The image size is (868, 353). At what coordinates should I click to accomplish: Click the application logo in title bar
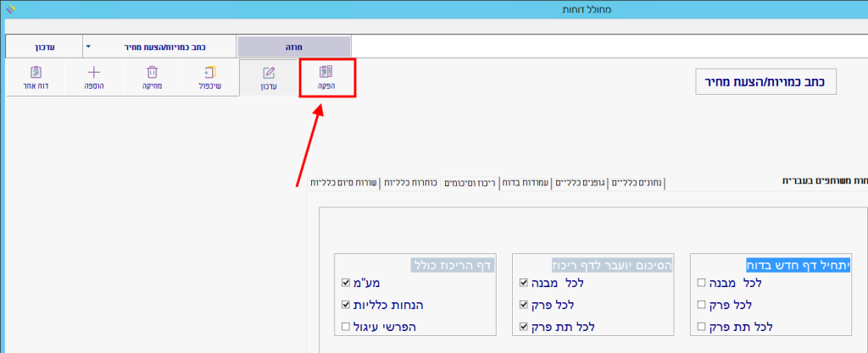point(9,9)
